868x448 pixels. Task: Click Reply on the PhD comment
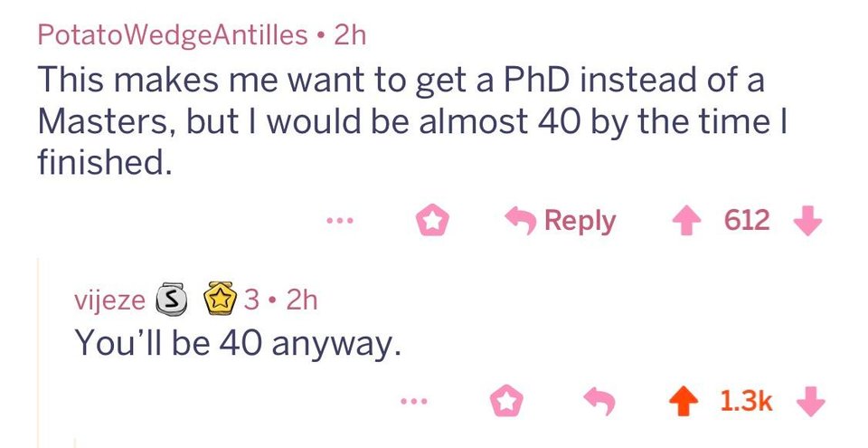pos(560,221)
